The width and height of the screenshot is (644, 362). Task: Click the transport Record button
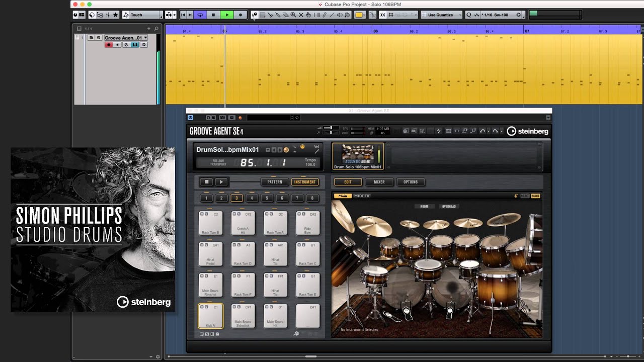240,15
